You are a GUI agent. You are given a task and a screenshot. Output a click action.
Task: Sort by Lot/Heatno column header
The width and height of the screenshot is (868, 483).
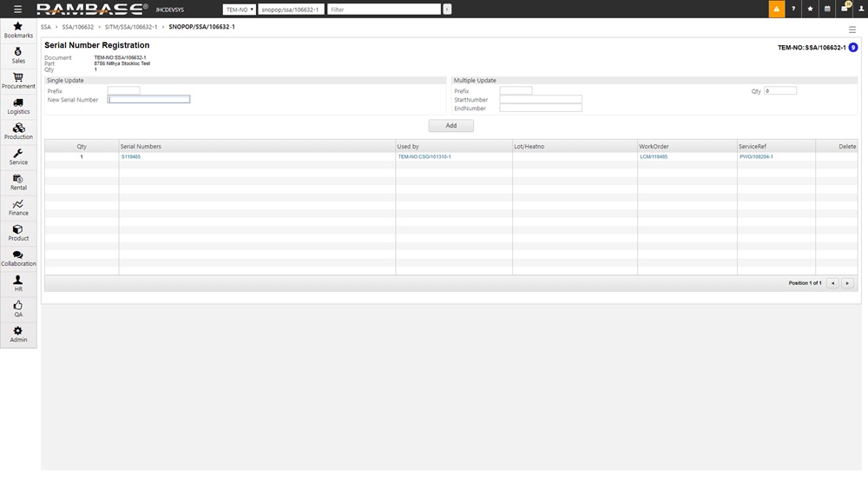point(575,146)
